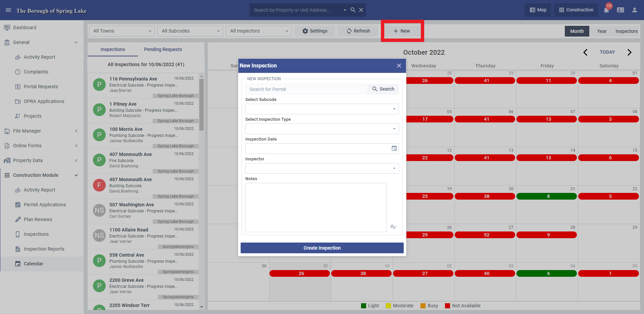Open Permit Applications in sidebar
The height and width of the screenshot is (314, 644).
(45, 205)
